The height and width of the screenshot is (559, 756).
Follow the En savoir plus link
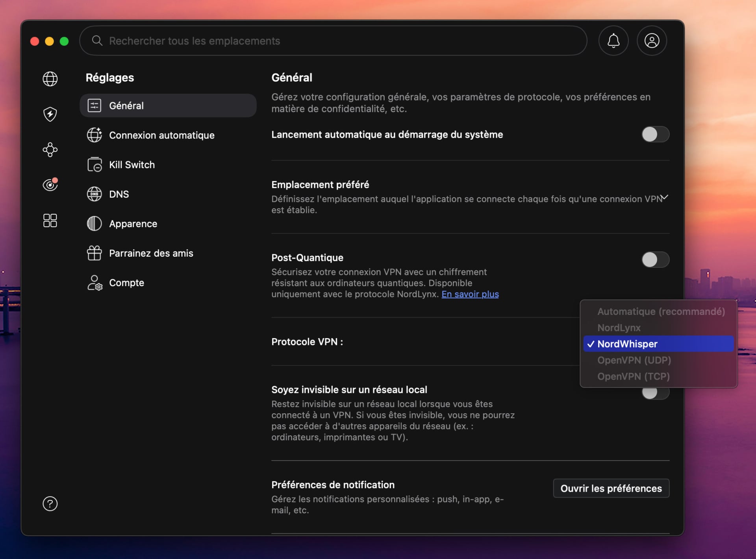pos(470,294)
